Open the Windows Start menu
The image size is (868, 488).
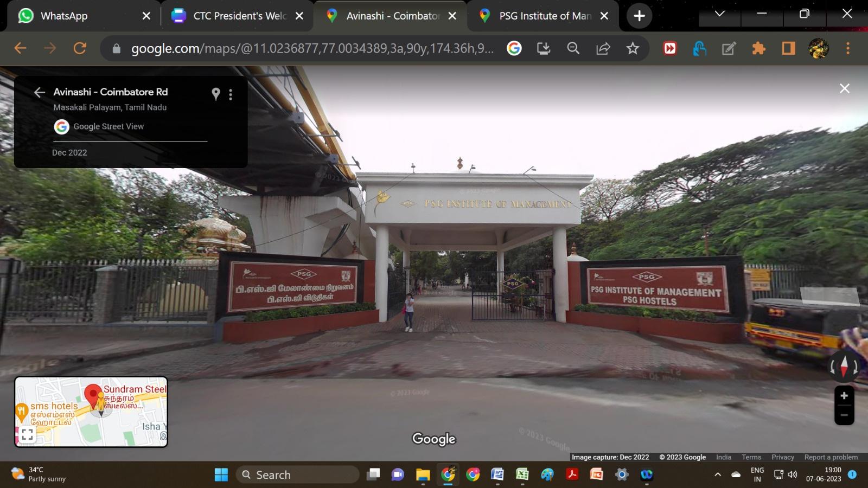[221, 475]
